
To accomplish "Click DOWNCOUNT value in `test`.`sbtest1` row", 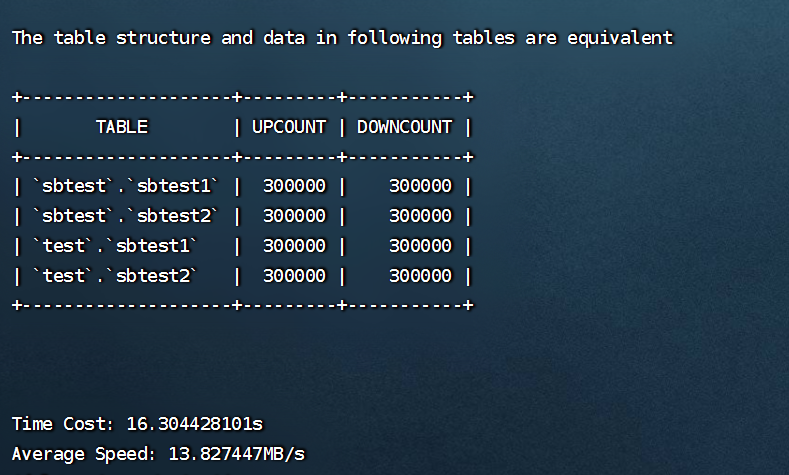I will tap(420, 246).
